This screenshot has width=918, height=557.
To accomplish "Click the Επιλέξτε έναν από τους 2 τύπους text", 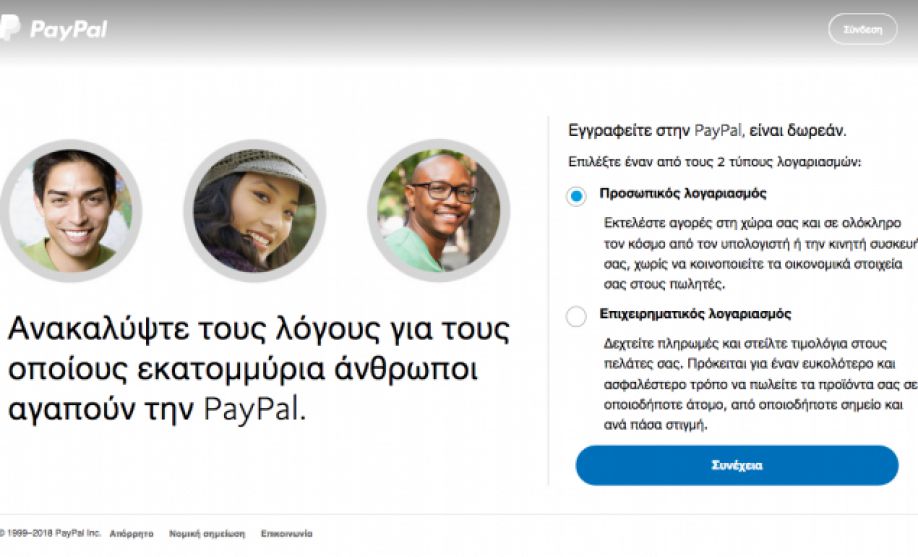I will point(714,162).
